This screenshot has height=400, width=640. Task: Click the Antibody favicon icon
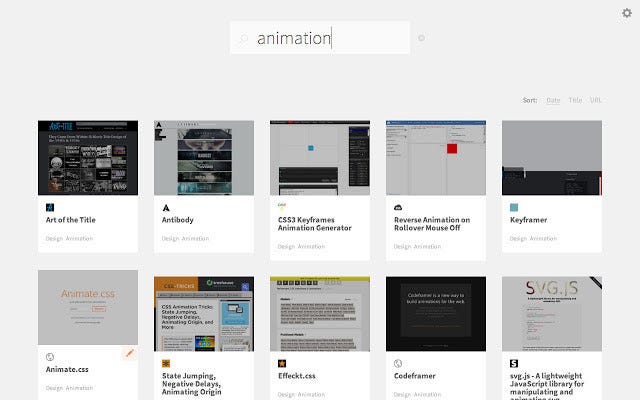pos(166,207)
